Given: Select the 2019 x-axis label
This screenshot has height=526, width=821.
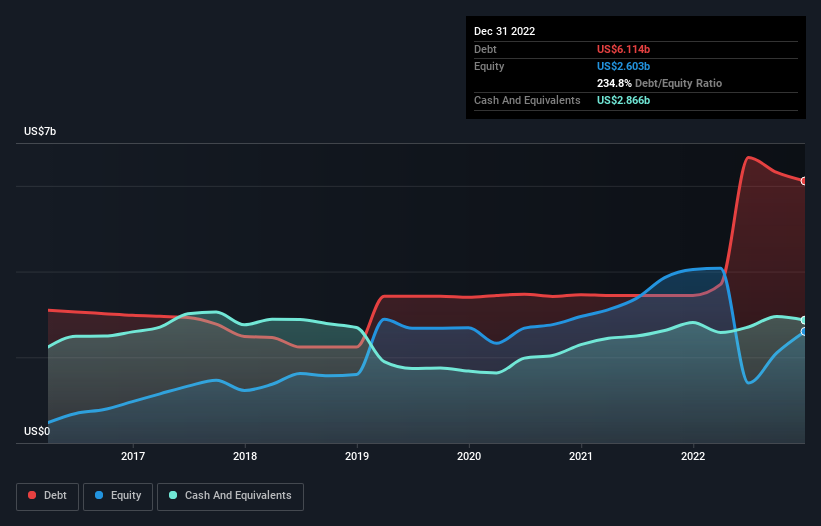Looking at the screenshot, I should [x=357, y=456].
